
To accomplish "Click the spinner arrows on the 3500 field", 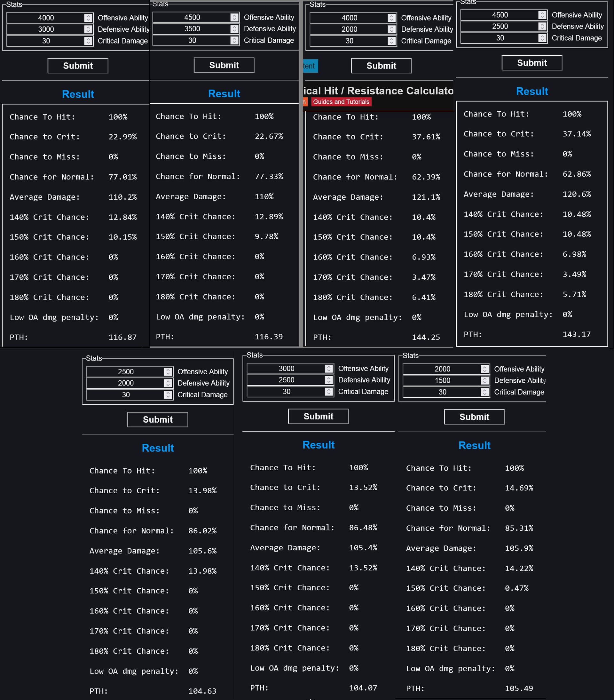I will click(x=234, y=29).
